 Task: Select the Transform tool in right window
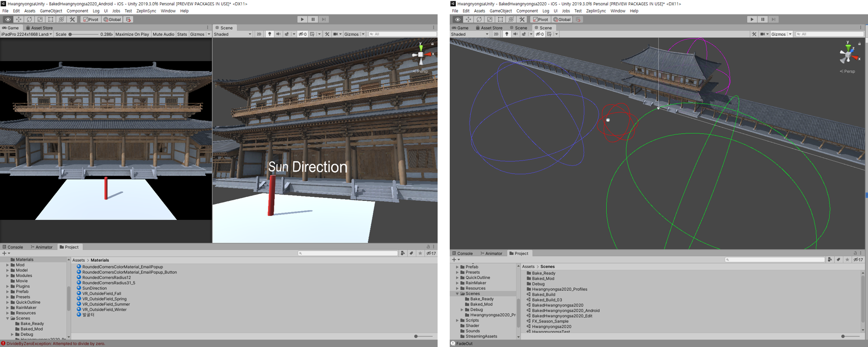(x=511, y=19)
